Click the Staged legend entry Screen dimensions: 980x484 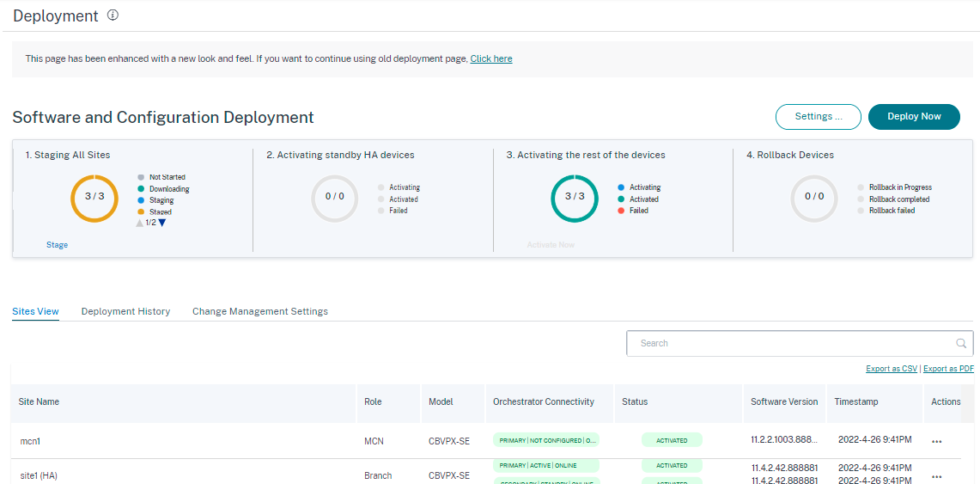[x=155, y=212]
